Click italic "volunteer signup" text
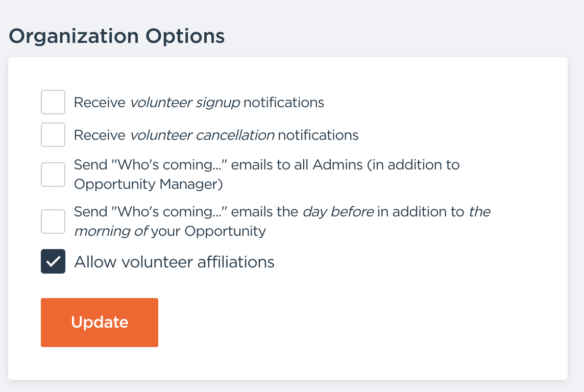This screenshot has width=584, height=392. pyautogui.click(x=185, y=103)
